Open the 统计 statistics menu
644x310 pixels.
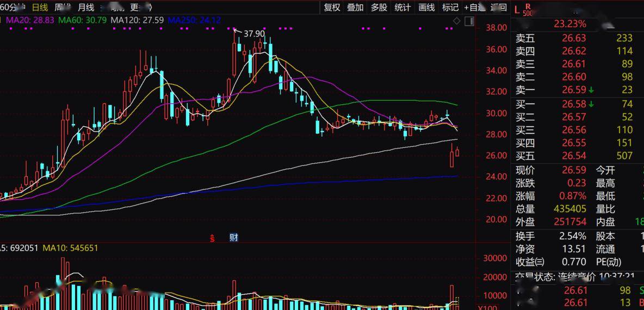click(403, 7)
